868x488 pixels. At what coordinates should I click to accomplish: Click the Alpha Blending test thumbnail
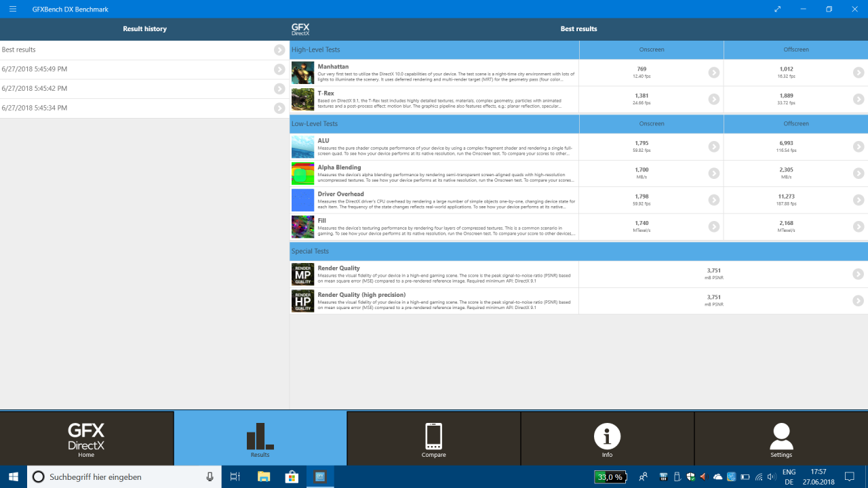click(x=302, y=174)
